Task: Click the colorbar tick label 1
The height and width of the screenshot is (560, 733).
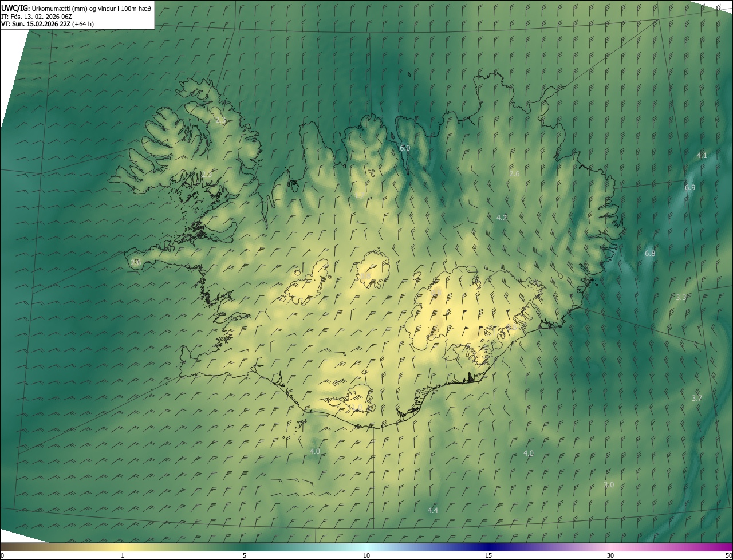Action: click(123, 555)
